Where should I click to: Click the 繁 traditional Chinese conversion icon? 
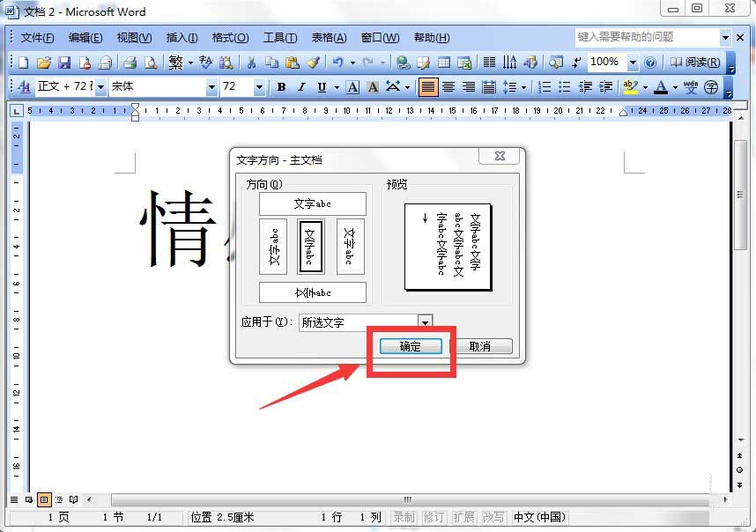coord(176,63)
